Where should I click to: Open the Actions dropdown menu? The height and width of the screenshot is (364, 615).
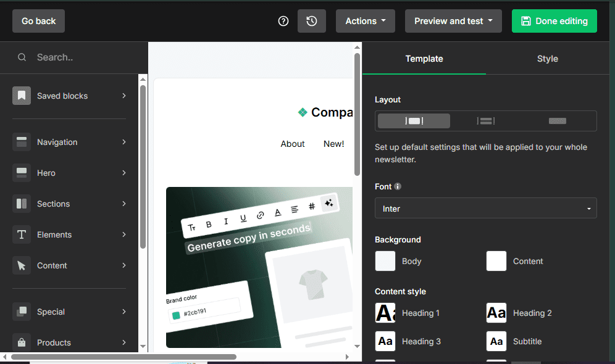click(x=365, y=21)
